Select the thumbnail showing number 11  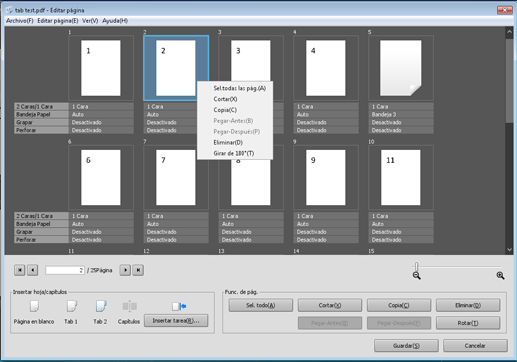pyautogui.click(x=401, y=177)
